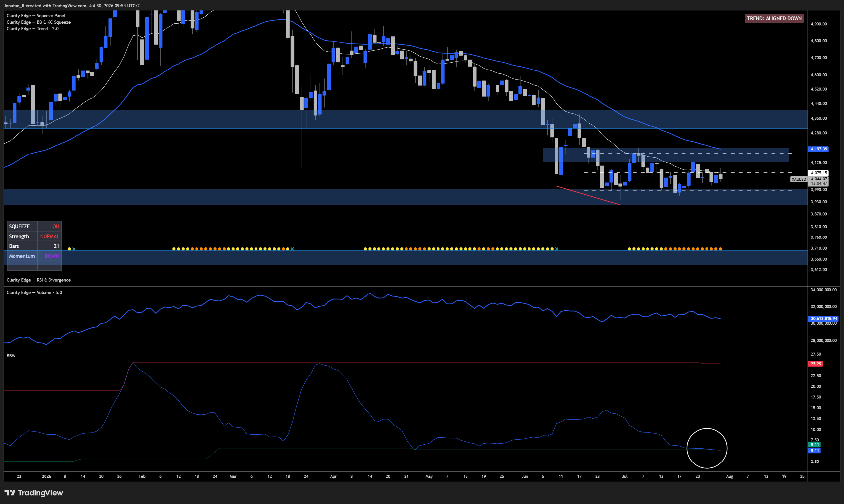Click the Jonatan_R created with TradingView.com header
Screen dimensions: 844x504
tap(72, 5)
